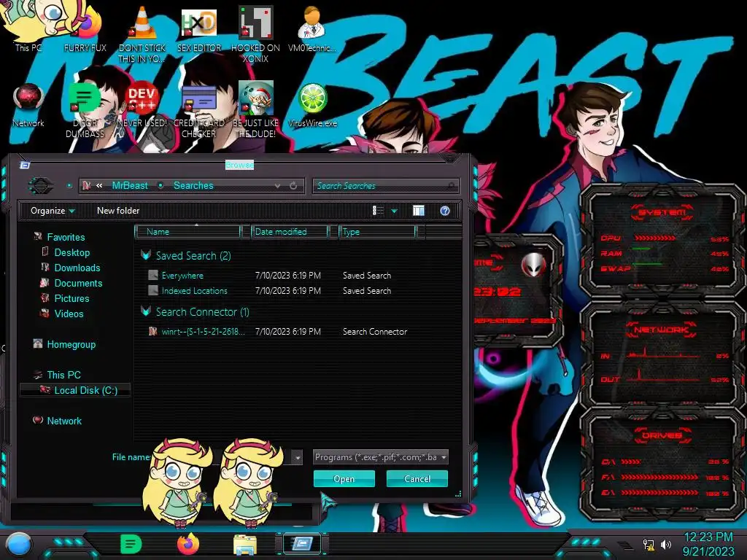Expand the address bar history dropdown
Viewport: 747px width, 560px height.
coord(277,186)
